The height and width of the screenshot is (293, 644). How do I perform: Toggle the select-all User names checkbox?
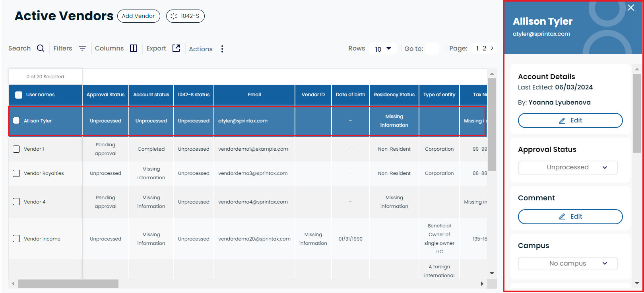(19, 95)
